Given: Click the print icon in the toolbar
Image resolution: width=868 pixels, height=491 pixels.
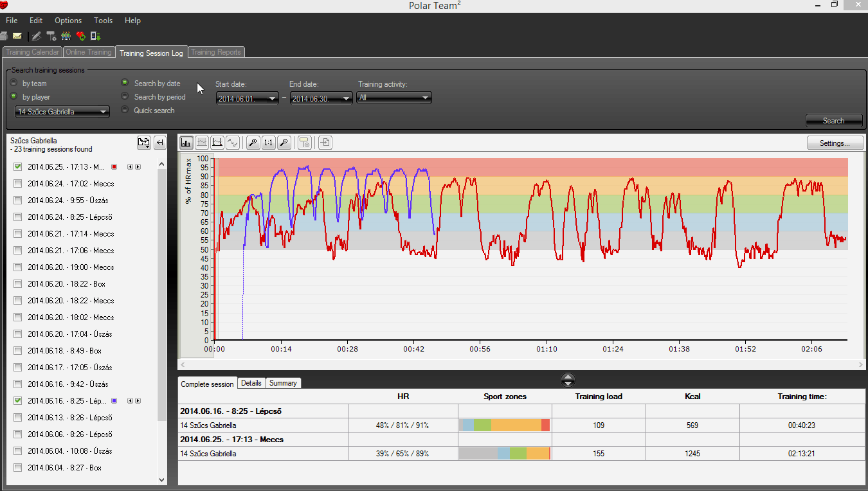Looking at the screenshot, I should point(4,36).
